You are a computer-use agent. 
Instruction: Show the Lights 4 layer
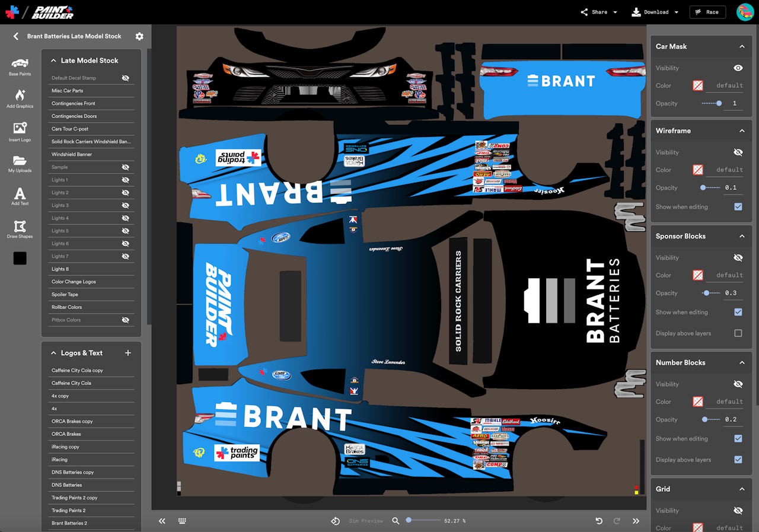pos(126,218)
